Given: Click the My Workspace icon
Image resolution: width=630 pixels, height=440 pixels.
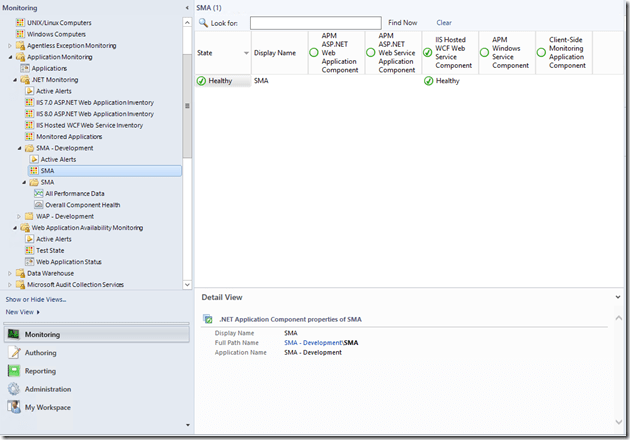Looking at the screenshot, I should click(14, 407).
